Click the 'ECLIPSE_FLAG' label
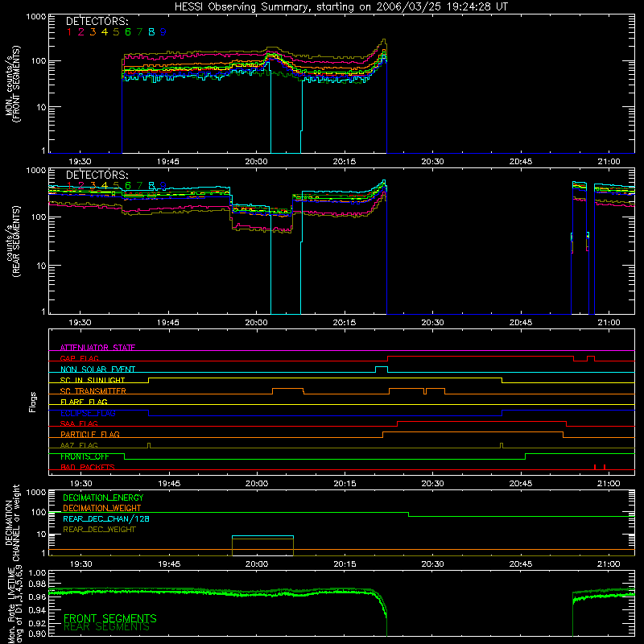The image size is (644, 644). tap(88, 413)
